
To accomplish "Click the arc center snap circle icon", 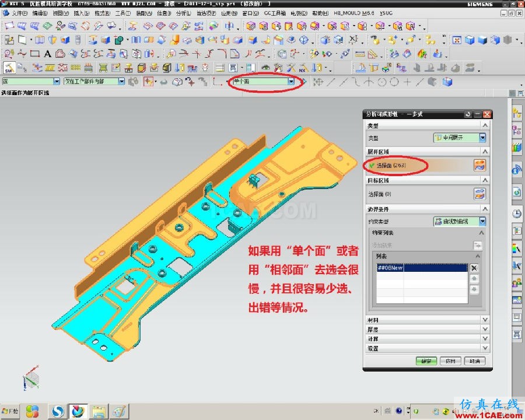I will pyautogui.click(x=382, y=82).
